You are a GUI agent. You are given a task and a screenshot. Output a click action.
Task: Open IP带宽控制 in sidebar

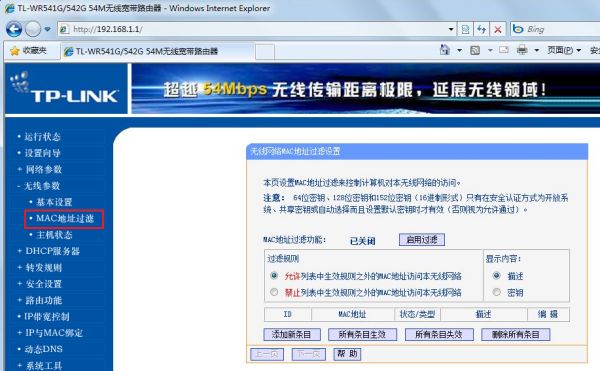tap(47, 317)
